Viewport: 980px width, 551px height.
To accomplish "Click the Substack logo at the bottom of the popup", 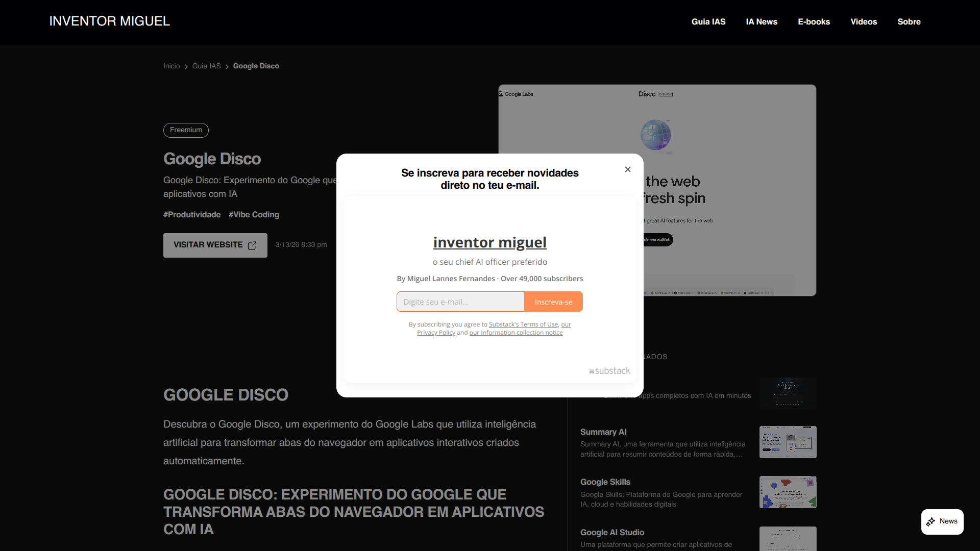I will 609,371.
